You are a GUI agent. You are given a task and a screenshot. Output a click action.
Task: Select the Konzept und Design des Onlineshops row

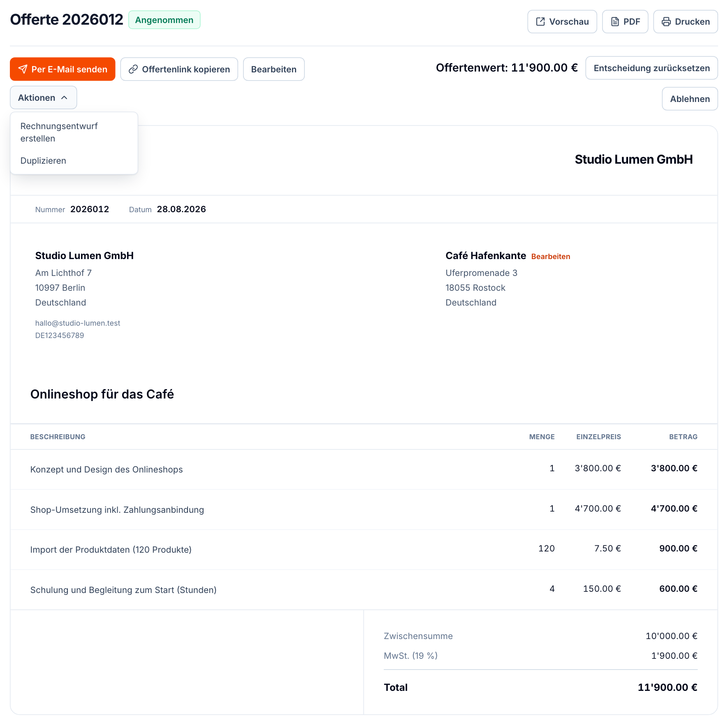[364, 470]
